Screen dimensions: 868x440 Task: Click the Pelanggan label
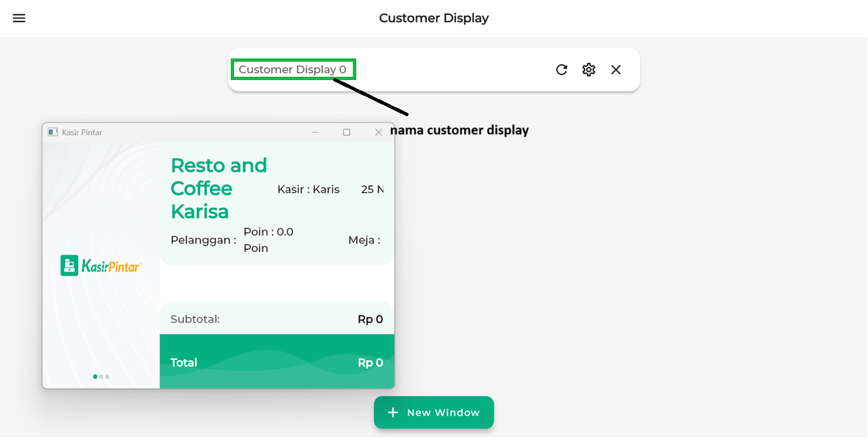(x=203, y=240)
